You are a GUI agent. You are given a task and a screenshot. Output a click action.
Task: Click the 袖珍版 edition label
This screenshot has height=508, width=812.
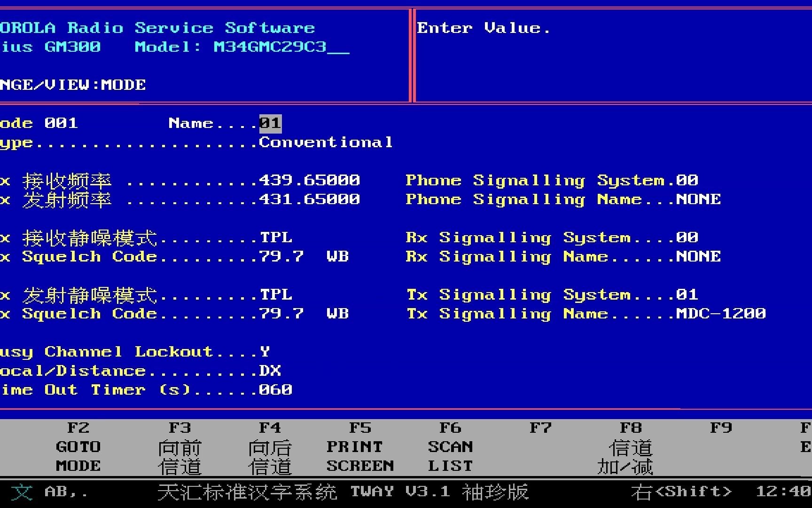coord(495,492)
